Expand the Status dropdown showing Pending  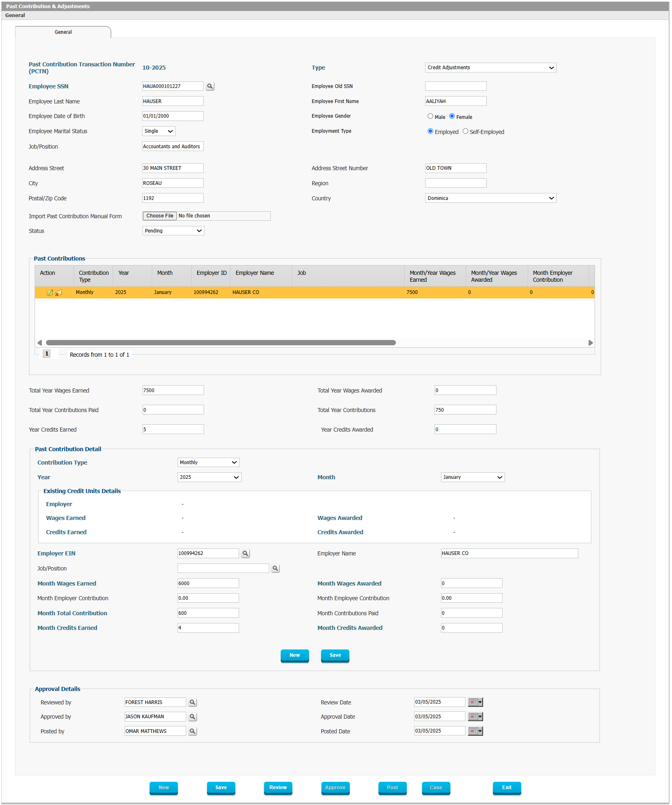(x=173, y=231)
